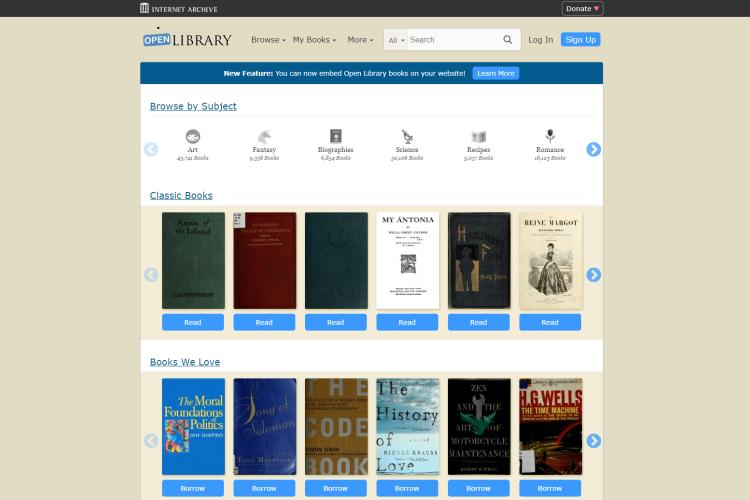
Task: Open the All search filter dropdown
Action: pyautogui.click(x=397, y=40)
